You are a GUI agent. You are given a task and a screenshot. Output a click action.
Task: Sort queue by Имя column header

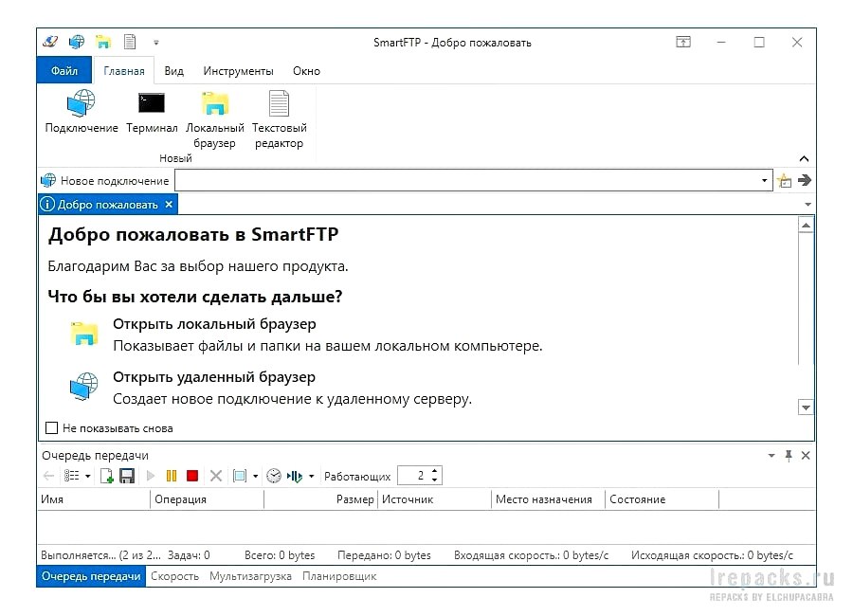point(94,499)
